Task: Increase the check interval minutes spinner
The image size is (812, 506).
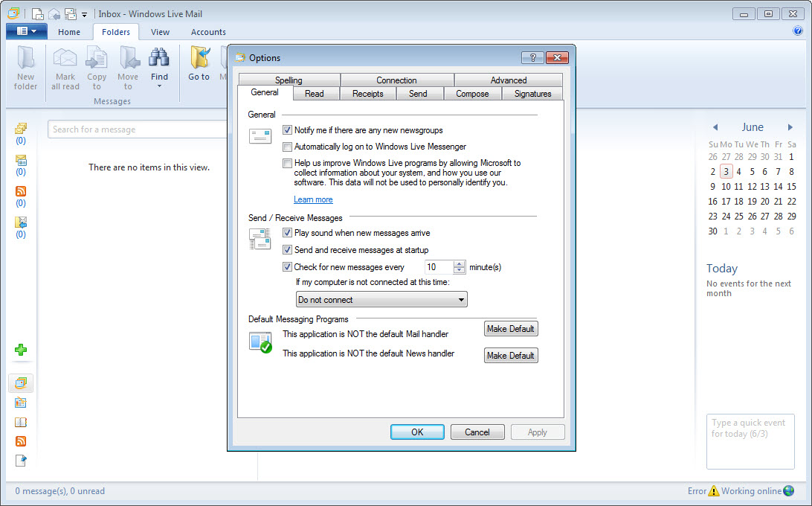Action: [x=459, y=263]
